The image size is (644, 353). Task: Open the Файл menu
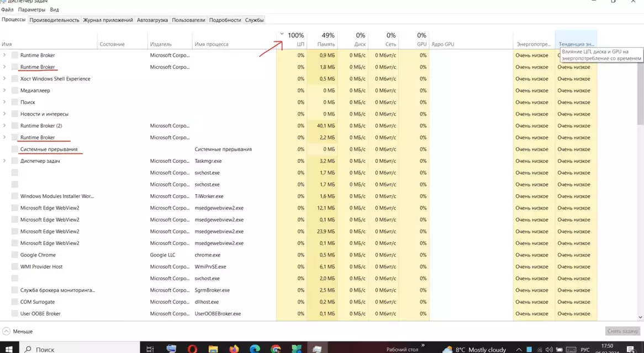click(x=7, y=9)
